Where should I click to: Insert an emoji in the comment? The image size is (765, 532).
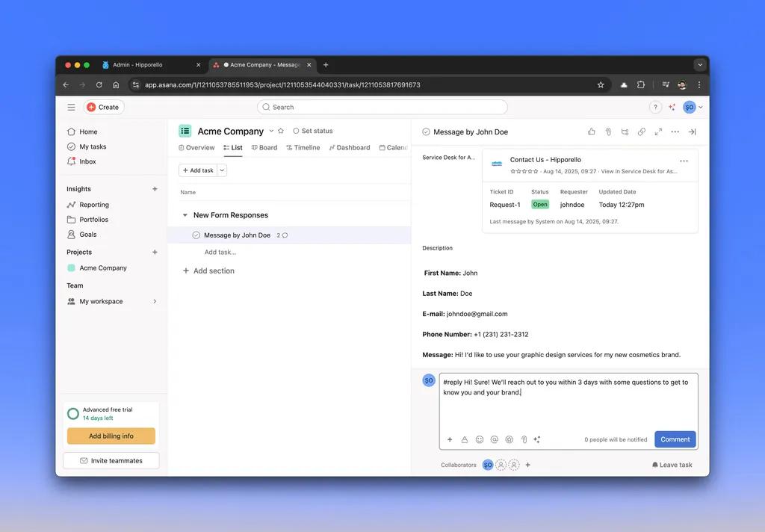click(480, 439)
